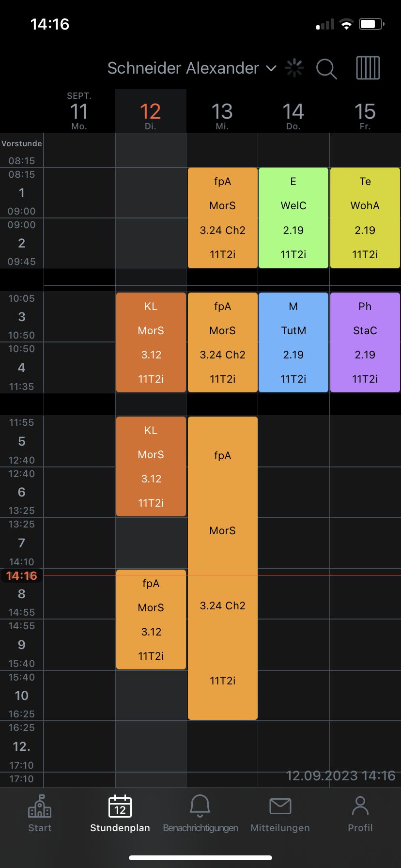
Task: Expand the Schneider Alexander dropdown chevron
Action: (272, 68)
